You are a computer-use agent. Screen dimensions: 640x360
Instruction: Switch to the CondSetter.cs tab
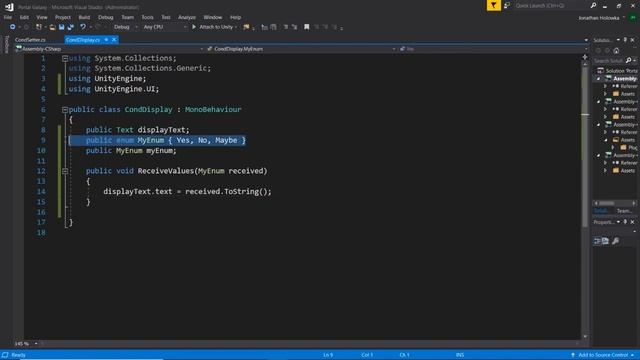click(x=30, y=40)
